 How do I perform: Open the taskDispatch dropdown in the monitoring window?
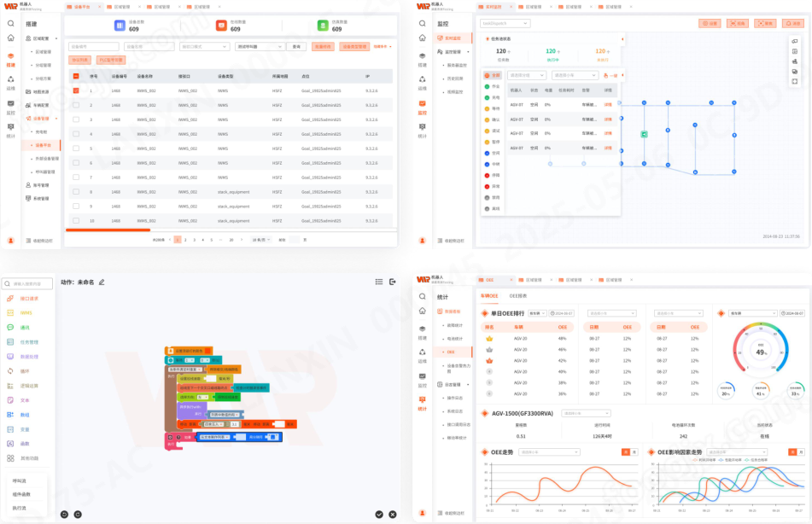505,23
